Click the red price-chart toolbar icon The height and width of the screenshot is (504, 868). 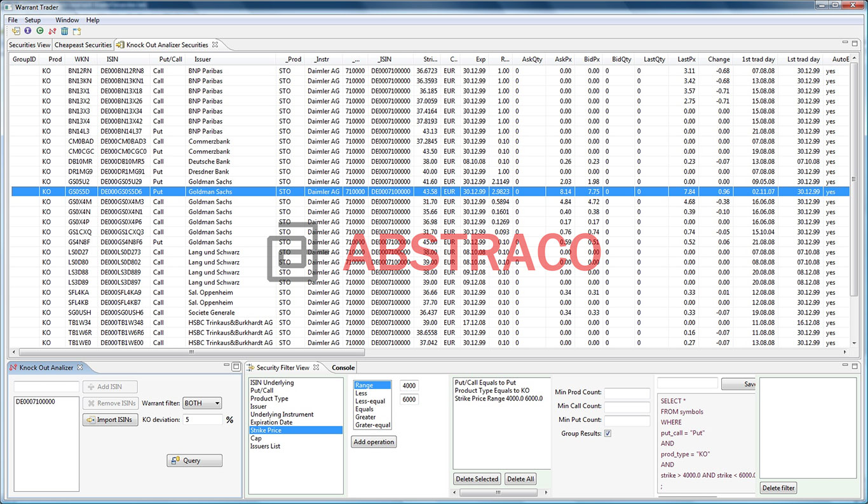52,31
